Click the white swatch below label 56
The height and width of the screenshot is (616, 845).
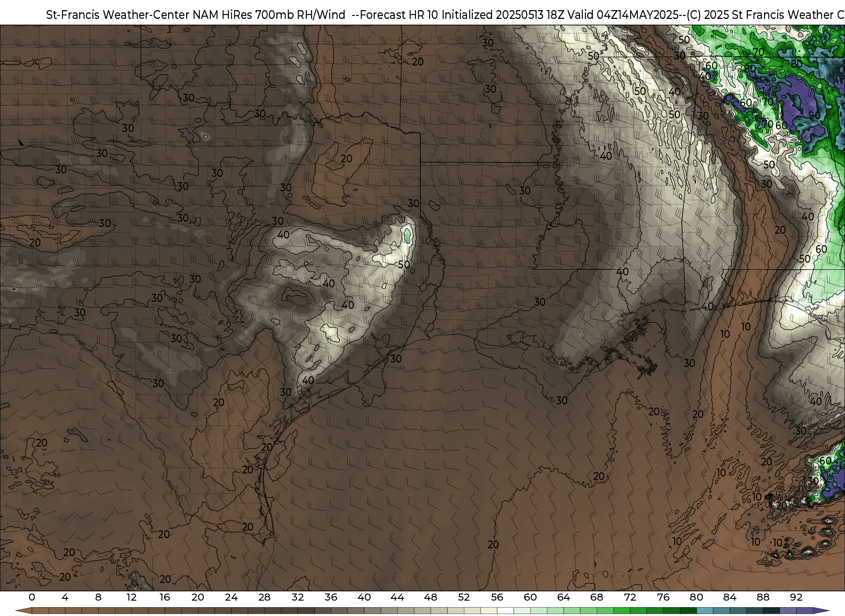coord(505,611)
